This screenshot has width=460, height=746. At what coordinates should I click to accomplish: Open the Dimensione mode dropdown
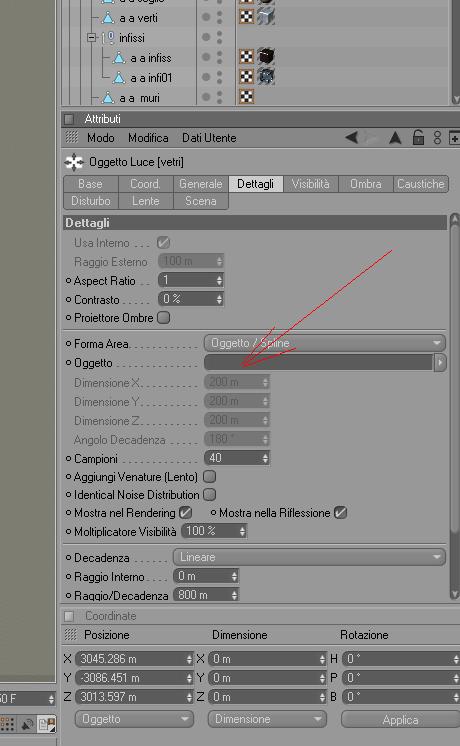click(x=267, y=719)
